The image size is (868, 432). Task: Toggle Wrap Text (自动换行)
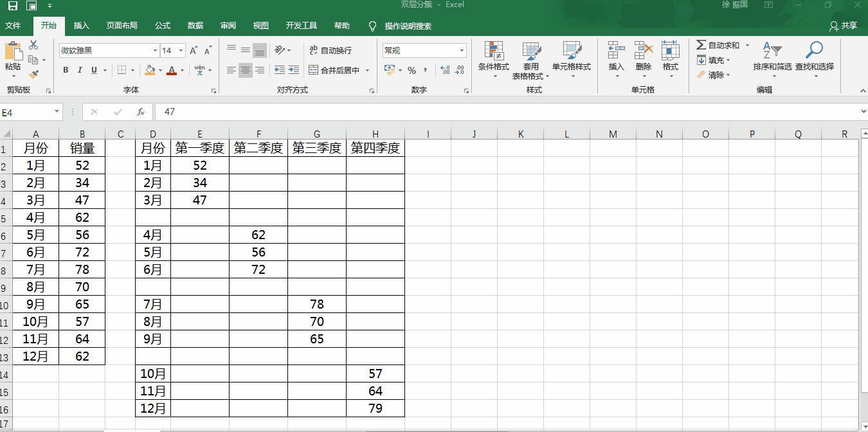tap(330, 50)
